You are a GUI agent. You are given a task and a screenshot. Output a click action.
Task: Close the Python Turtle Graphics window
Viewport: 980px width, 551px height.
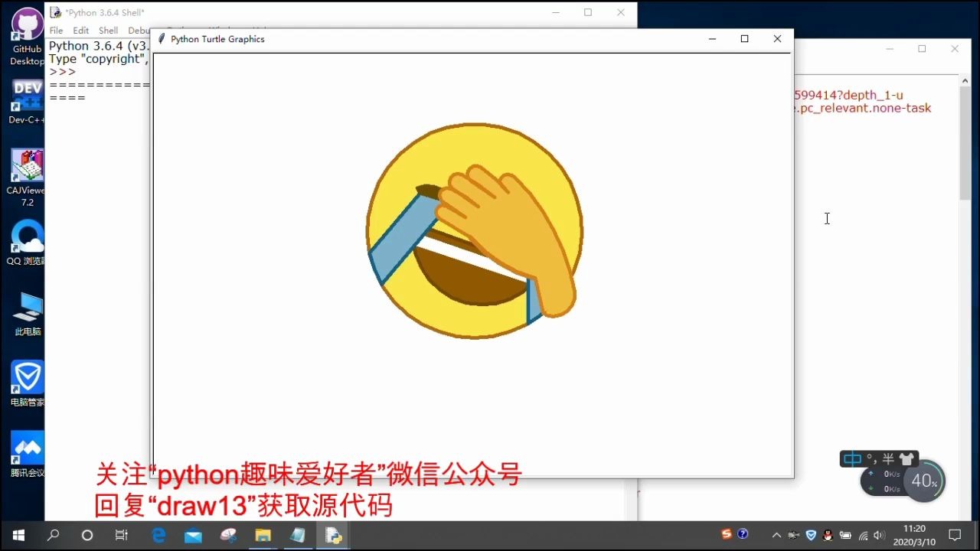777,39
